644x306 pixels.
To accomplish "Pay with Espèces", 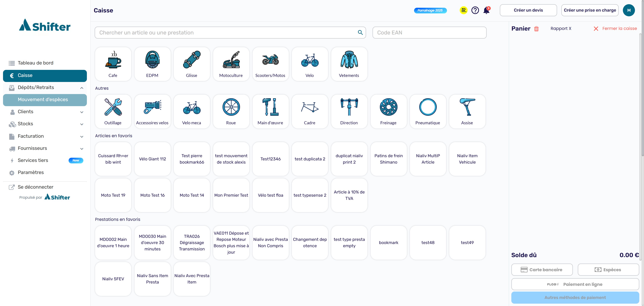I will tap(608, 270).
